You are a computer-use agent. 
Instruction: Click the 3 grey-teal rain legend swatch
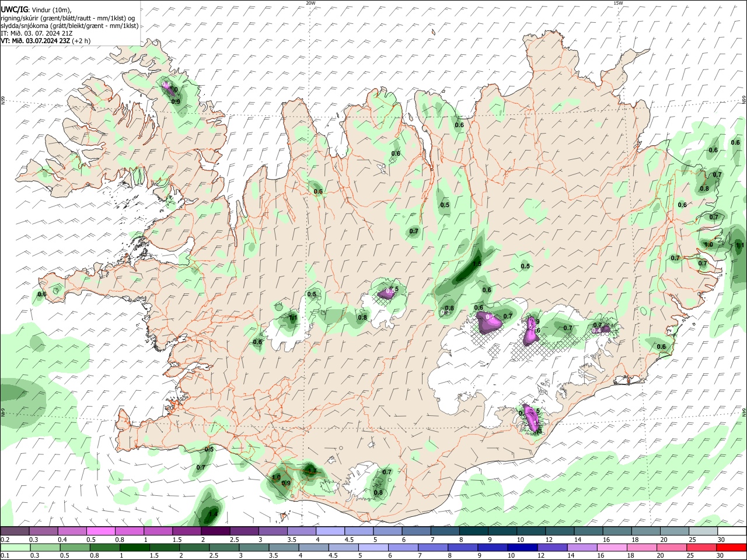(254, 547)
